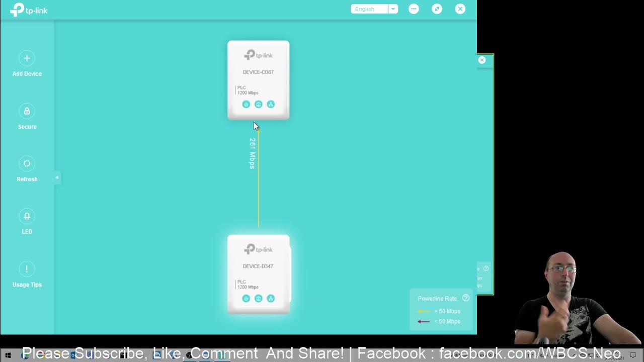Open the Secure lock option
Image resolution: width=644 pixels, height=362 pixels.
pyautogui.click(x=27, y=111)
